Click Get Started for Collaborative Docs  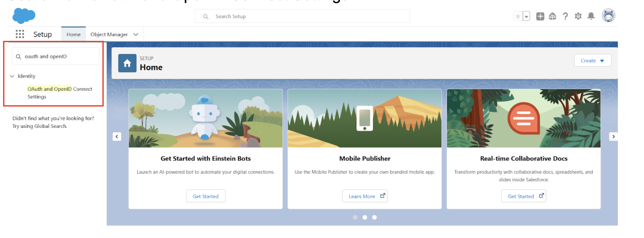tap(523, 196)
